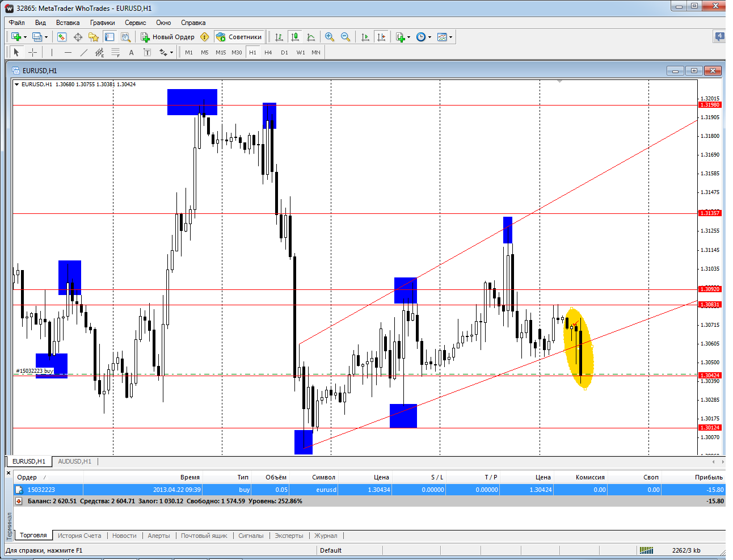Open the Справка menu
Screen dimensions: 733x560
coord(193,23)
